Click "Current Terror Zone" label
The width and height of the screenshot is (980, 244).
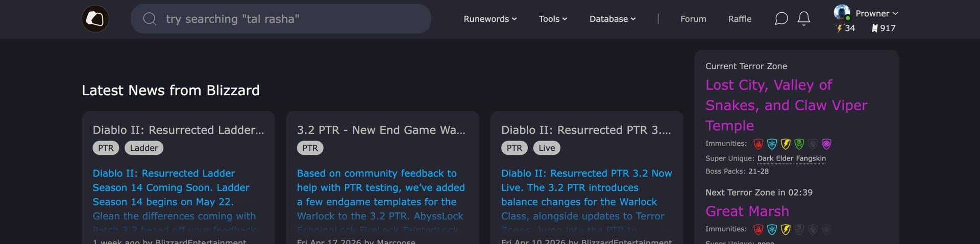[x=746, y=66]
